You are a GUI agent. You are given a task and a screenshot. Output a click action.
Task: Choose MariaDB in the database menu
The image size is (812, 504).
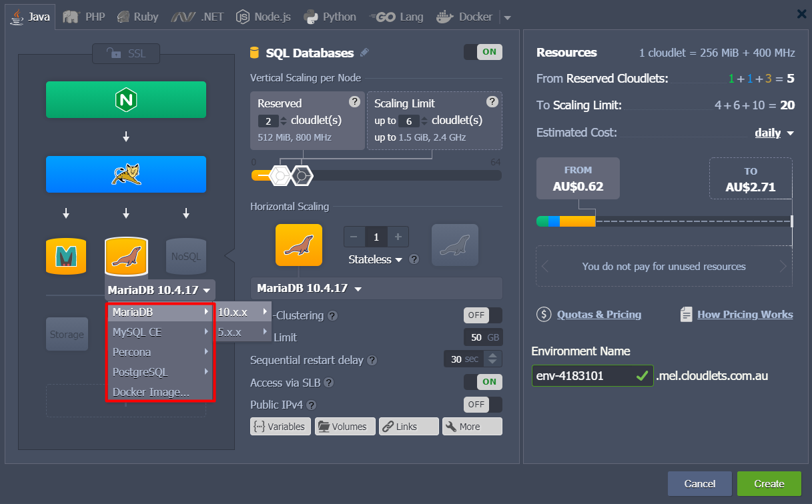[x=160, y=312]
